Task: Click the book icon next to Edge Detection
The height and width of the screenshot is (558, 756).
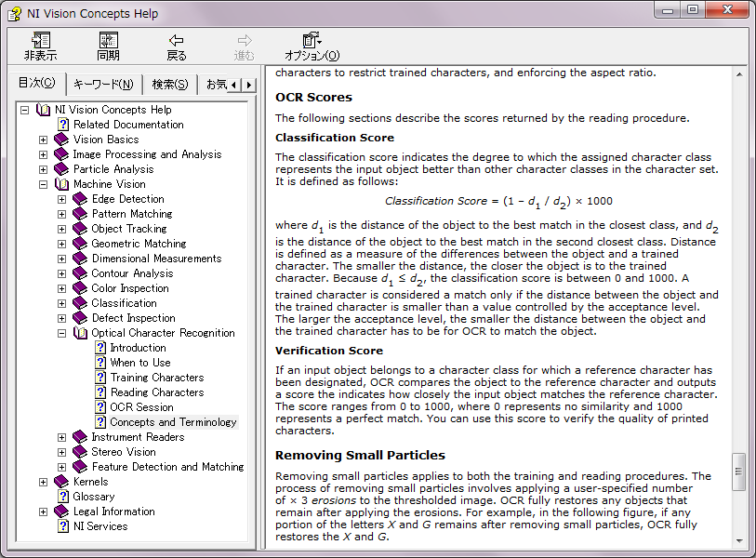Action: point(80,199)
